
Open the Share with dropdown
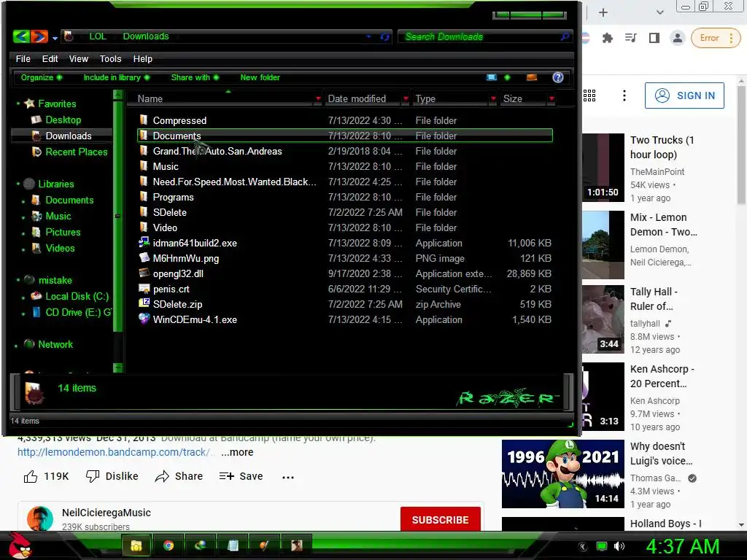coord(196,77)
